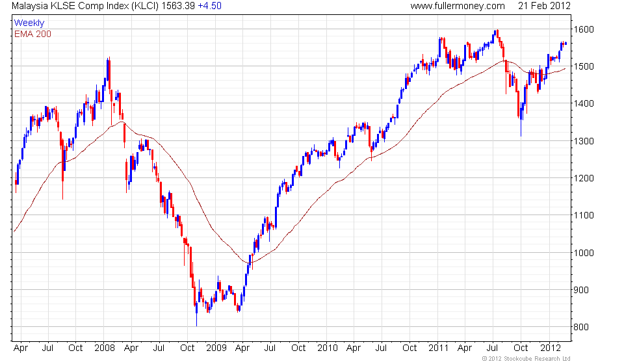Click the 800 price axis label
This screenshot has width=624, height=364.
(581, 327)
